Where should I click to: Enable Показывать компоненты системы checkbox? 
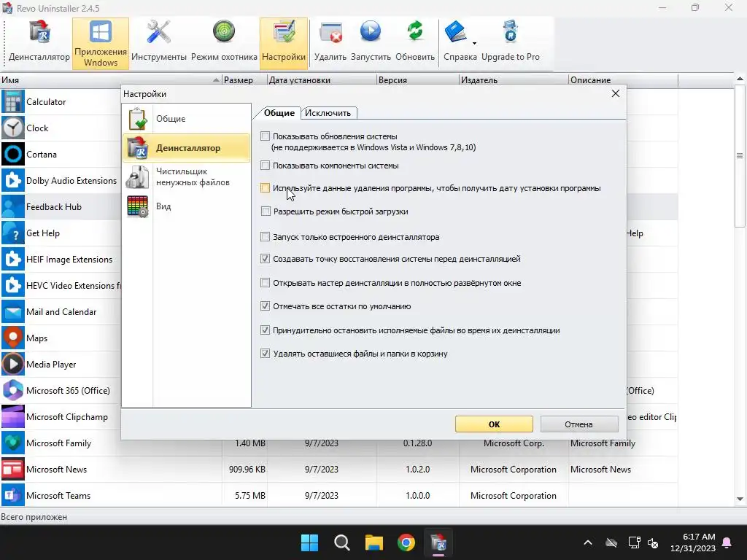click(266, 166)
